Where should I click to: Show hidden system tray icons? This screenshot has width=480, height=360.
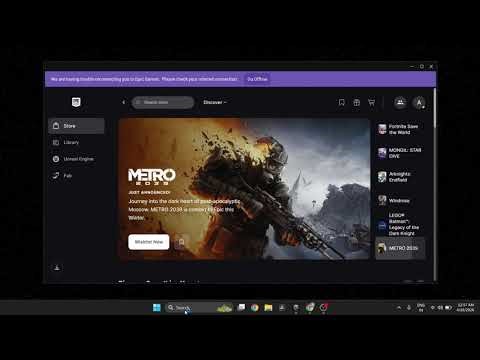tap(399, 308)
